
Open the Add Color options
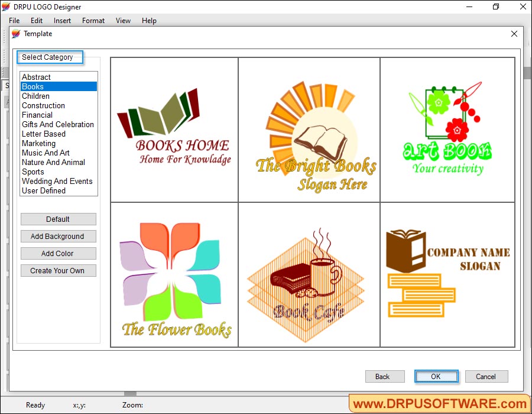click(x=58, y=253)
